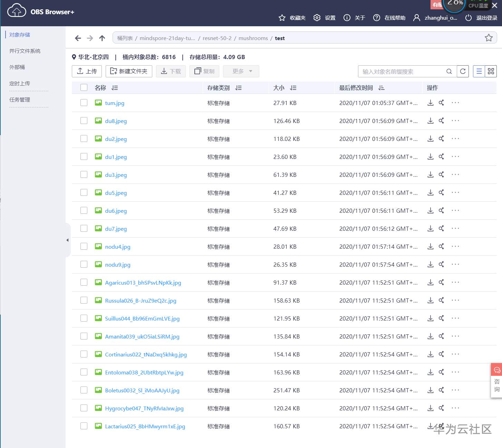Click the refresh icon beside the search box

(x=463, y=72)
